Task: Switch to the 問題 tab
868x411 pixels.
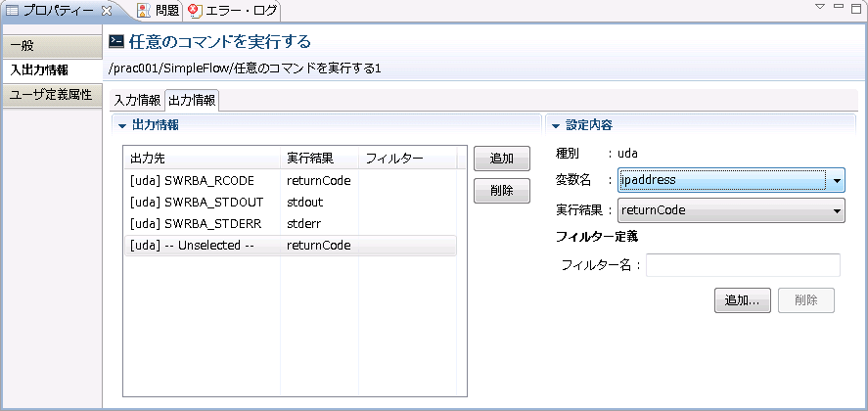Action: click(x=159, y=11)
